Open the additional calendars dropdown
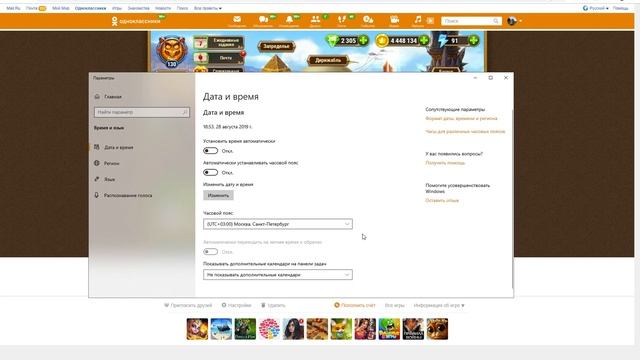Screen dimensions: 640x360 tap(278, 275)
